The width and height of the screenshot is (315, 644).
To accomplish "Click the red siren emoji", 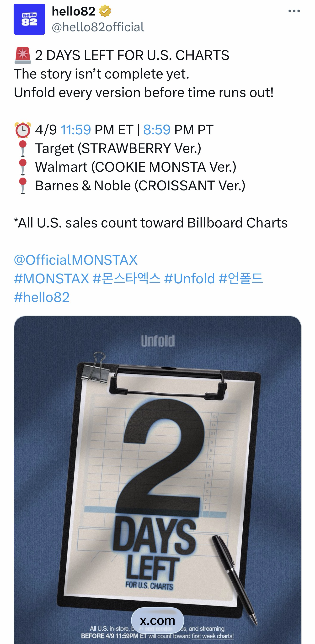I will tap(23, 55).
